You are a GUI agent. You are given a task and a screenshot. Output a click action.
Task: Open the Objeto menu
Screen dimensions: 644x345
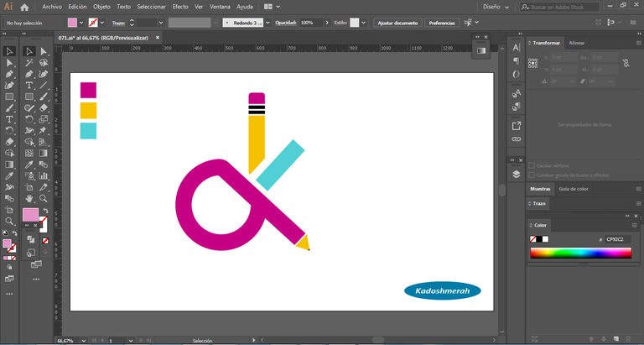click(101, 7)
